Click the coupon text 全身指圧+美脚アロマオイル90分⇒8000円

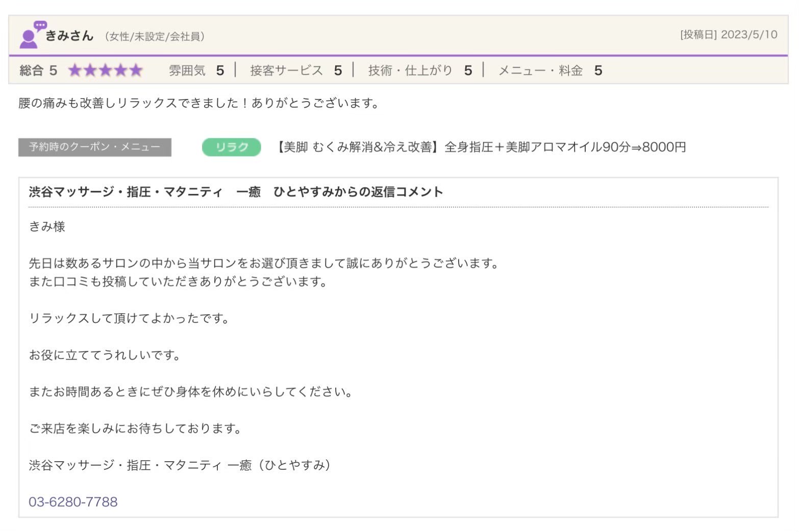[x=565, y=147]
